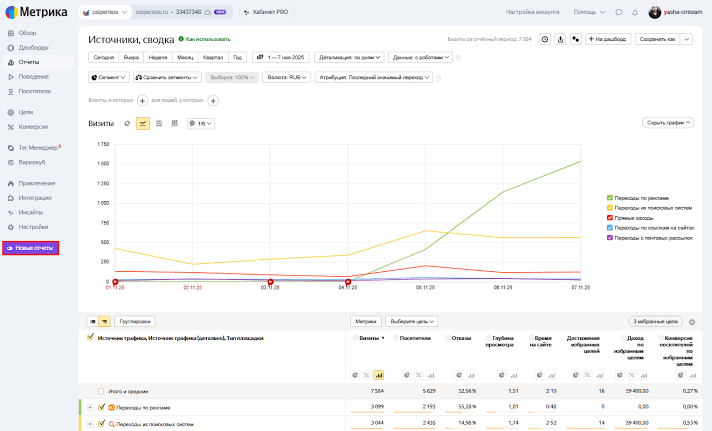This screenshot has height=431, width=712.
Task: Open the chart annotations 1/6 dropdown
Action: pos(201,123)
